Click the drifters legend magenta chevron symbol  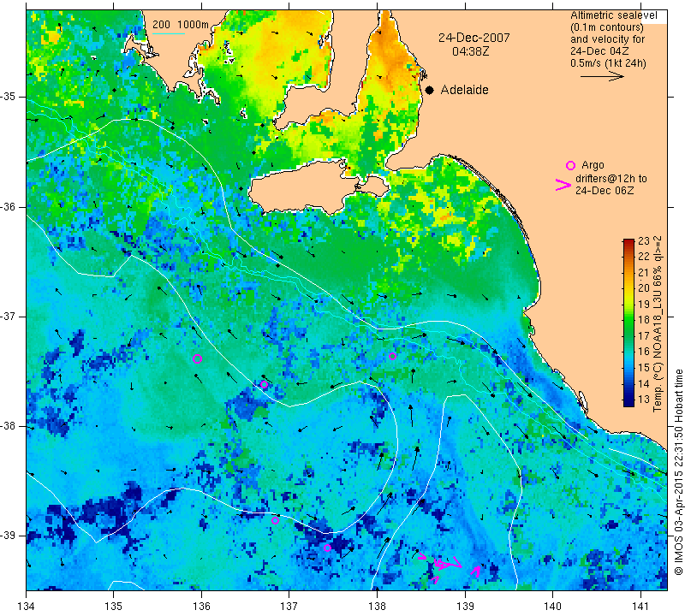pyautogui.click(x=563, y=185)
